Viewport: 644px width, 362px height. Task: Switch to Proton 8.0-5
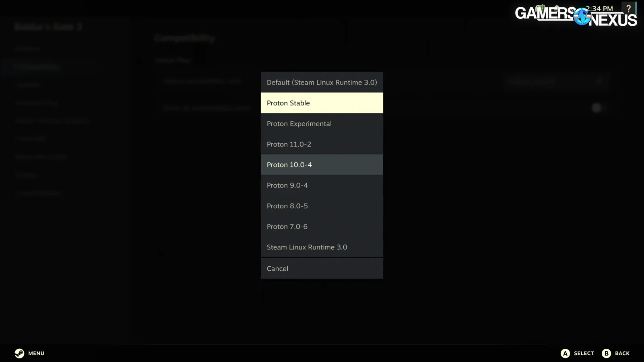click(322, 206)
